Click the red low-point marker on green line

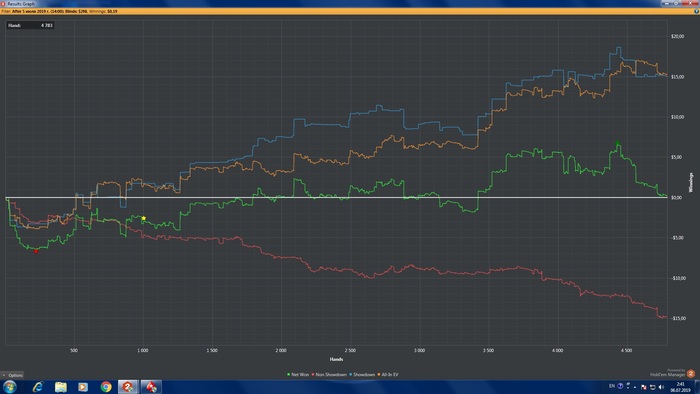[36, 251]
